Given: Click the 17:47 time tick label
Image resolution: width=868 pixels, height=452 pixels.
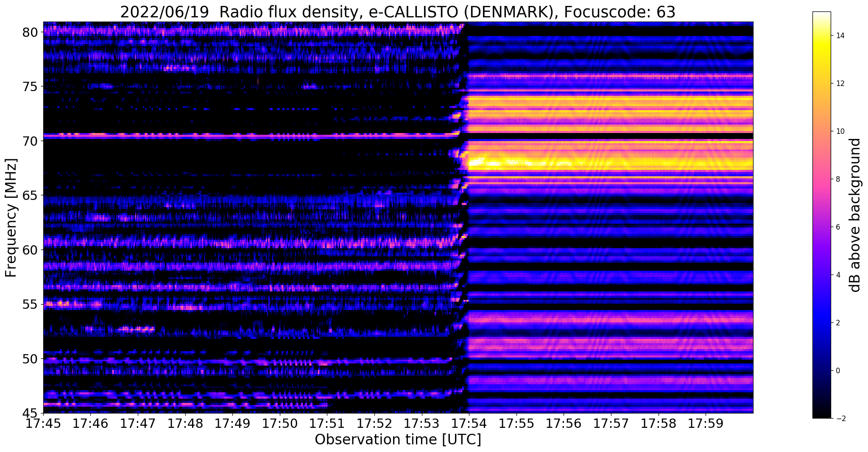Looking at the screenshot, I should pyautogui.click(x=138, y=424).
